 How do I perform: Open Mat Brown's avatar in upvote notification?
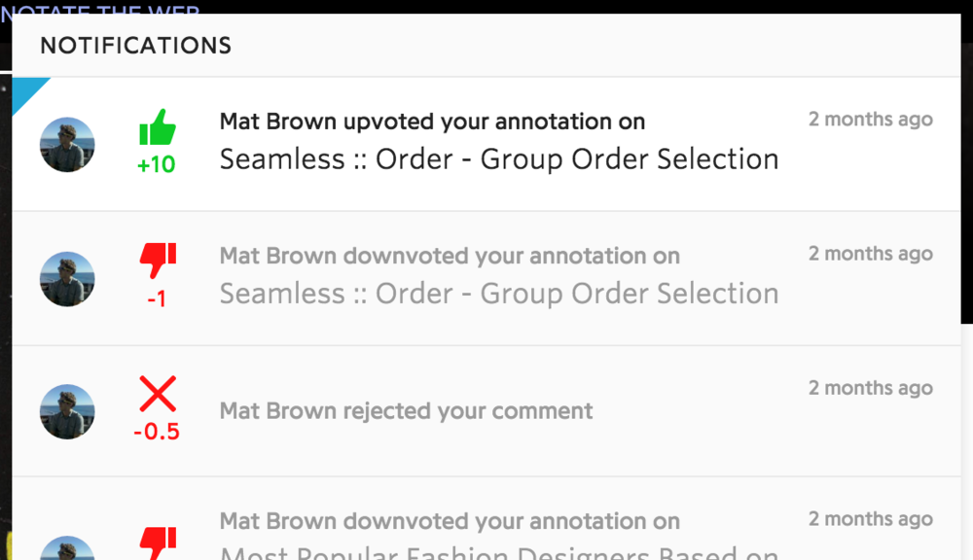coord(67,145)
